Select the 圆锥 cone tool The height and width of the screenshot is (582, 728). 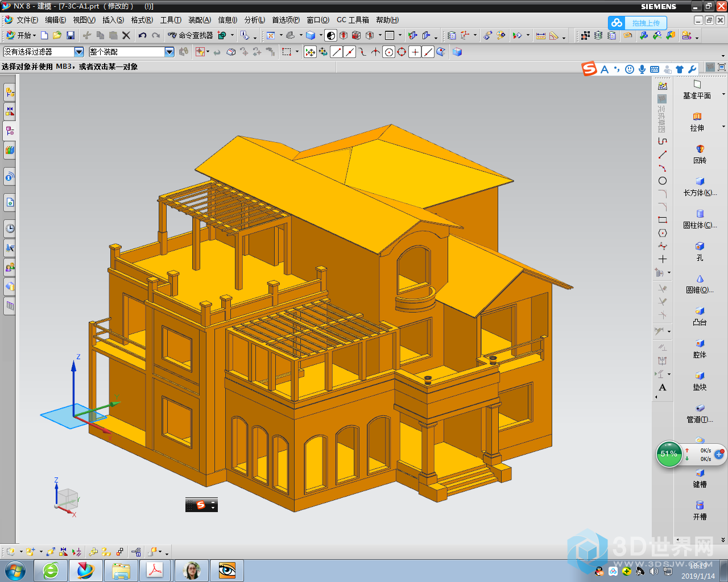(x=700, y=284)
